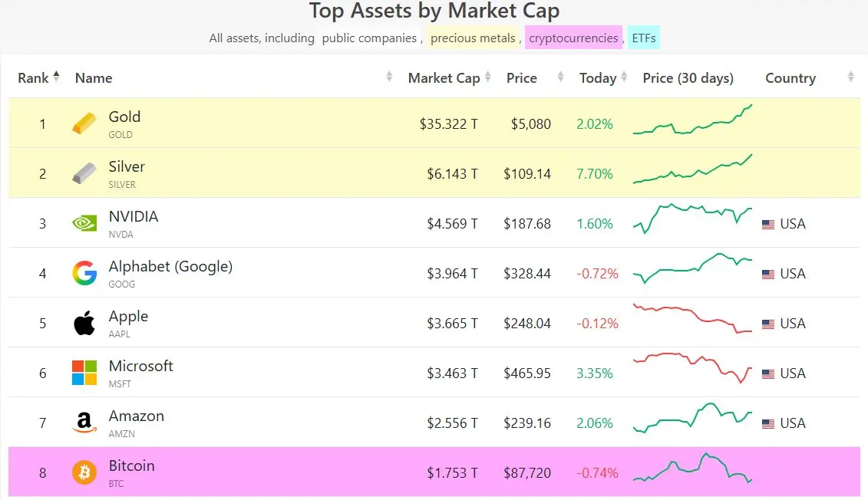The image size is (868, 500).
Task: Toggle the cryptocurrencies filter tag
Action: [x=573, y=38]
